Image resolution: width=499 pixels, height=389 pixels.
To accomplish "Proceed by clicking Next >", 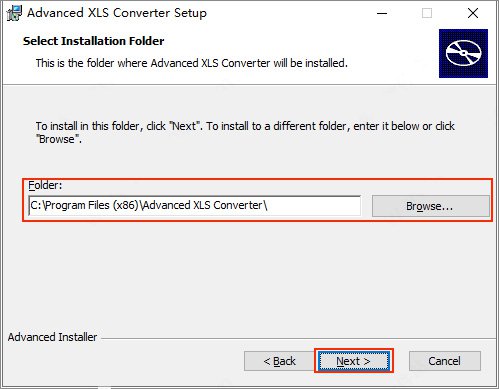I will coord(354,361).
